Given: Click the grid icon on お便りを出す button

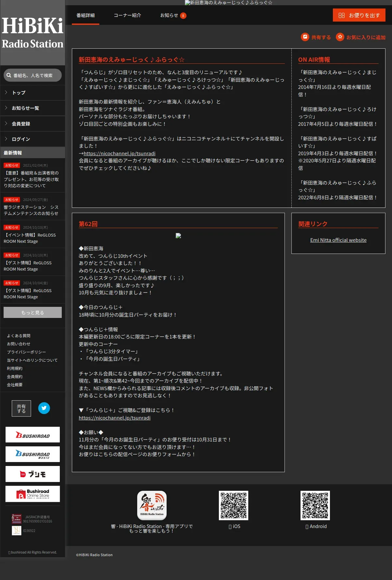Looking at the screenshot, I should (x=342, y=15).
